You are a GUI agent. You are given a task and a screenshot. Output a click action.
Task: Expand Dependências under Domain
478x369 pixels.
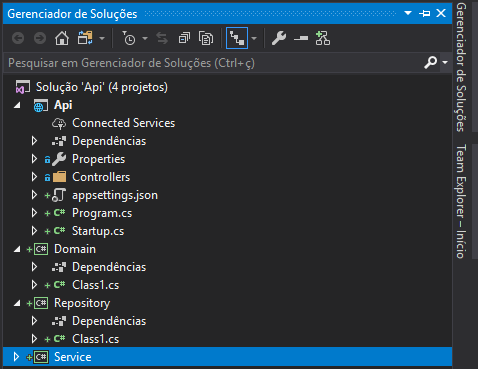[34, 267]
